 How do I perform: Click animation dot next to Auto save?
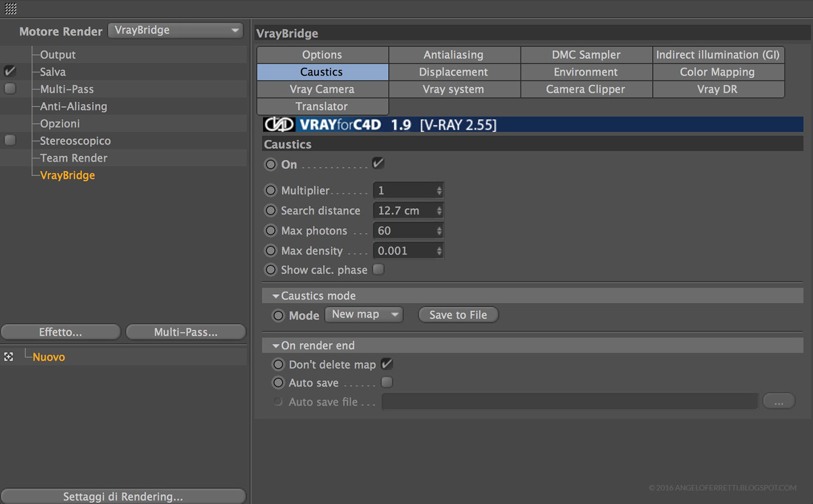[278, 383]
